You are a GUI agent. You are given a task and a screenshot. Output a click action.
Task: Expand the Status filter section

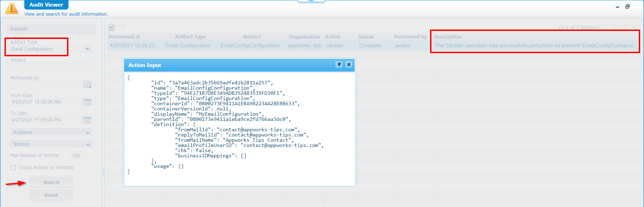click(88, 144)
